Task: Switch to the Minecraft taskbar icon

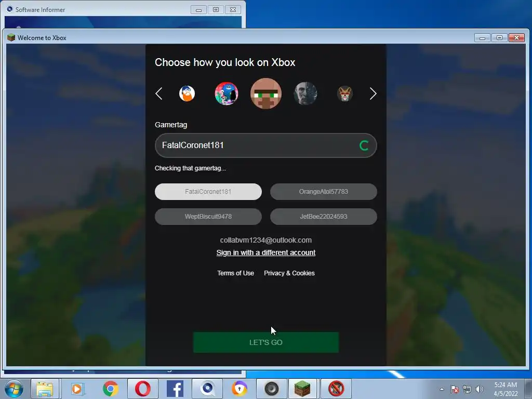Action: pyautogui.click(x=302, y=389)
